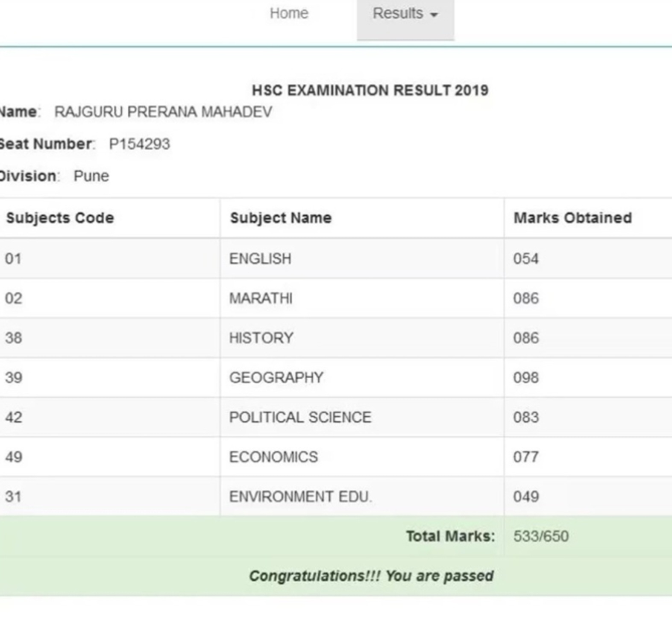This screenshot has height=617, width=672.
Task: Click the Congratulations You are passed message
Action: [x=371, y=576]
